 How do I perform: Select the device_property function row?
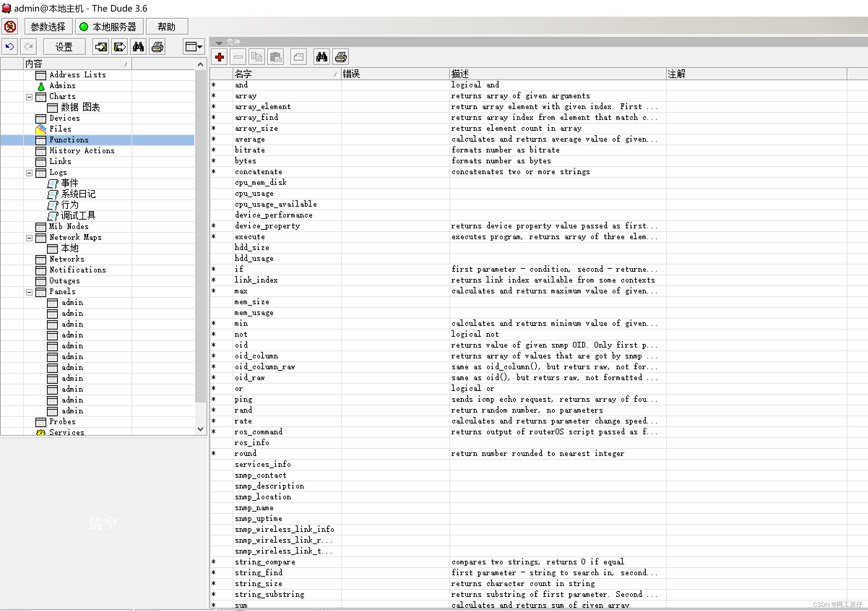tap(267, 226)
